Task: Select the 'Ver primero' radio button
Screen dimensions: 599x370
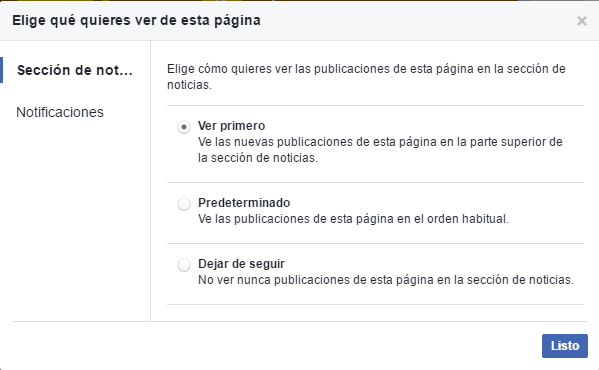Action: coord(184,127)
